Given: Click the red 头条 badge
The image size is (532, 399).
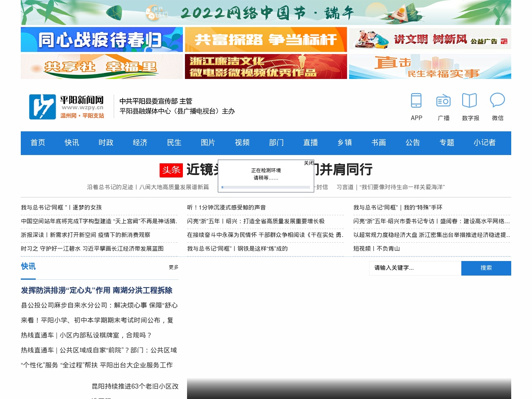Looking at the screenshot, I should (171, 170).
